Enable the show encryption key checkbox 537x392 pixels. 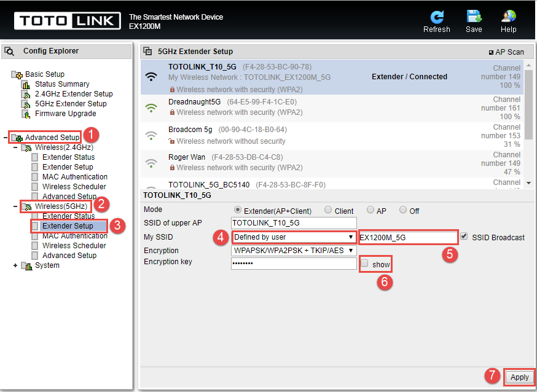coord(365,263)
